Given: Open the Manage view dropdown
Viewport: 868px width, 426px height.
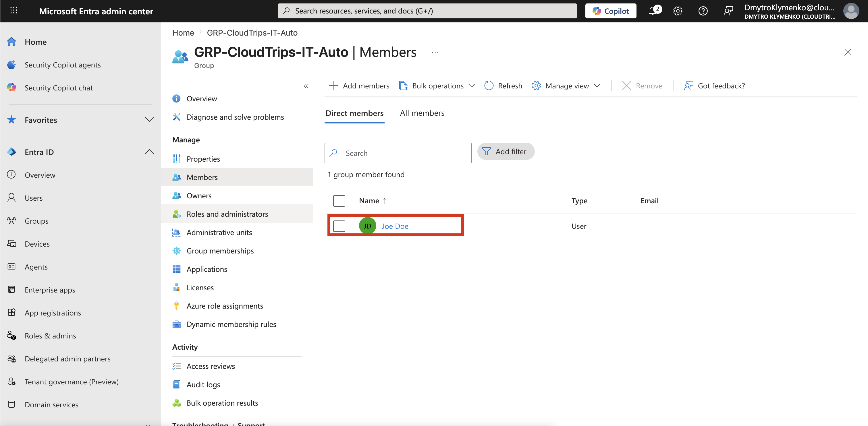Looking at the screenshot, I should 566,86.
